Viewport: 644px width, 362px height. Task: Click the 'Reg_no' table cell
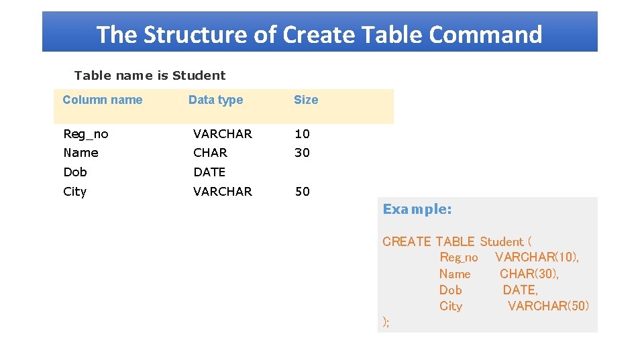(86, 134)
